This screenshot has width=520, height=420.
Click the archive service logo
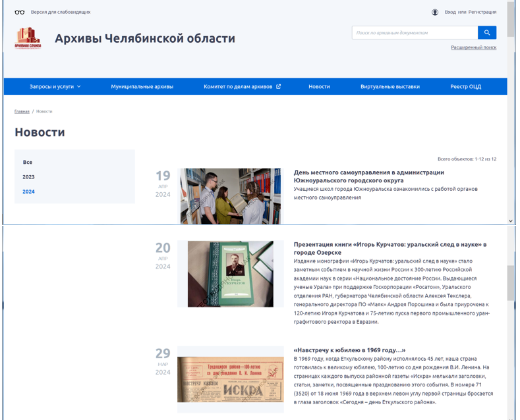click(x=28, y=38)
